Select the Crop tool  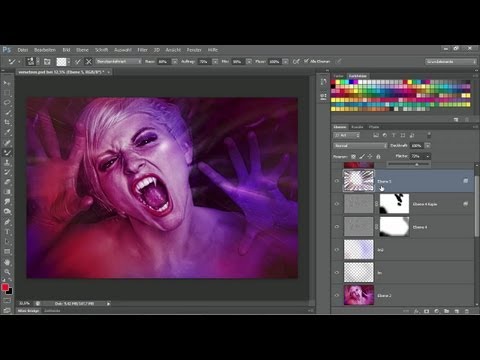coord(7,122)
